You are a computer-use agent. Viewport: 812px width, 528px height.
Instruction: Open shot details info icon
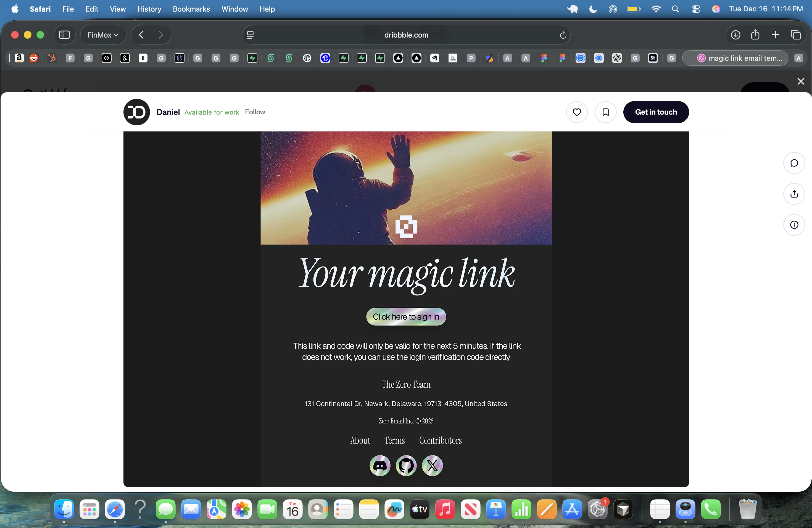point(794,225)
